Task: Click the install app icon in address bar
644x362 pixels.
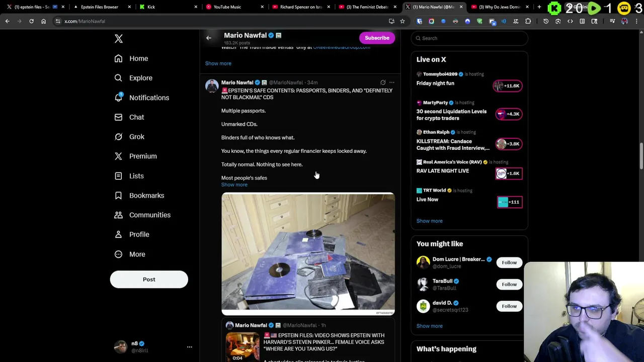Action: tap(391, 21)
